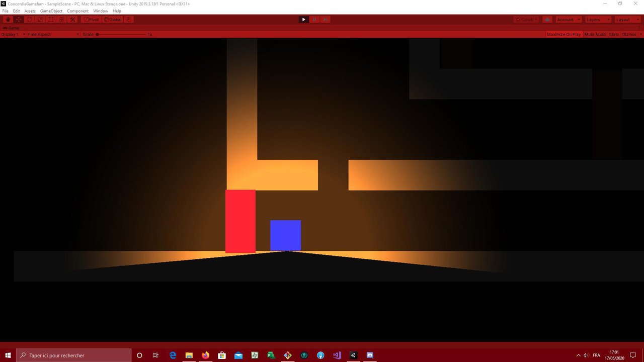644x362 pixels.
Task: Click the red rectangle in the game
Action: [240, 221]
